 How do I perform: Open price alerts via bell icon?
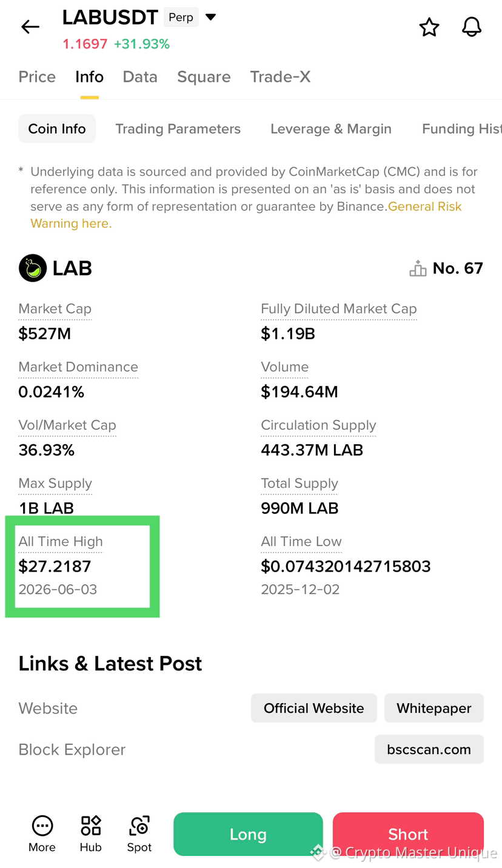472,27
